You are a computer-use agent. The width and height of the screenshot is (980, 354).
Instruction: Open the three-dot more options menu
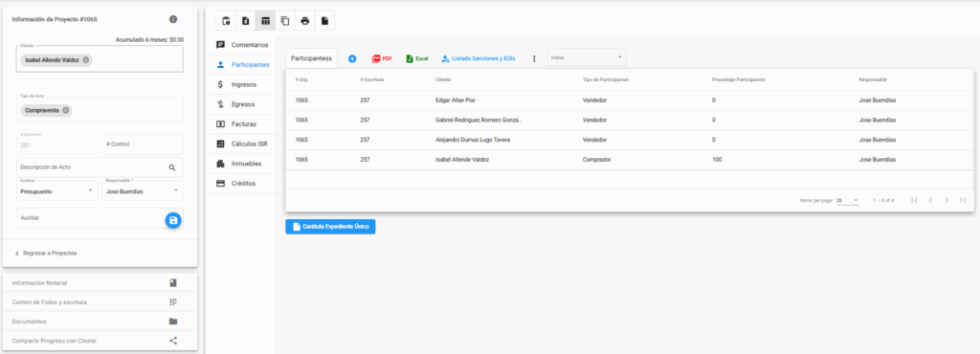(534, 58)
